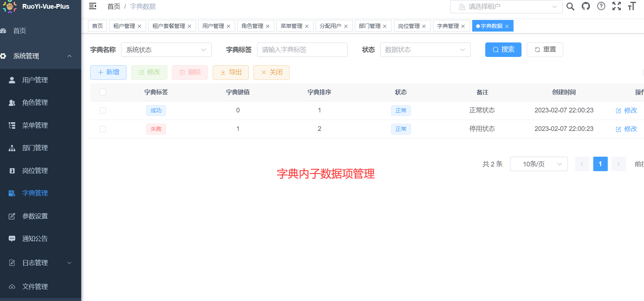Screen dimensions: 644x301
Task: Collapse the sidebar with the hamburger icon
Action: pos(93,6)
